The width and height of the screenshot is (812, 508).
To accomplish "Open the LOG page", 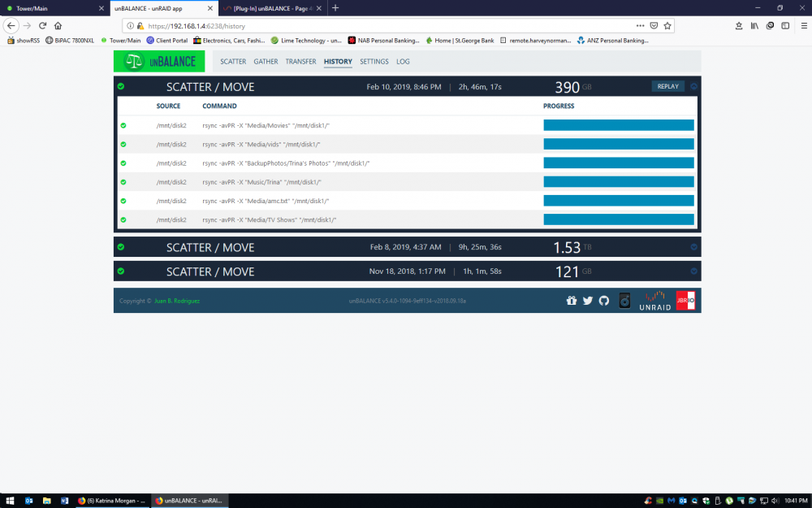I will tap(403, 61).
